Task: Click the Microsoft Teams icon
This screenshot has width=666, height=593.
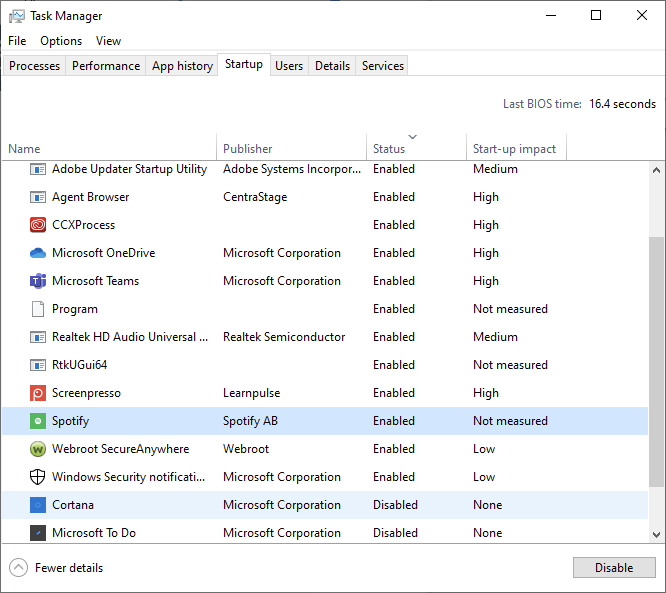Action: tap(38, 281)
